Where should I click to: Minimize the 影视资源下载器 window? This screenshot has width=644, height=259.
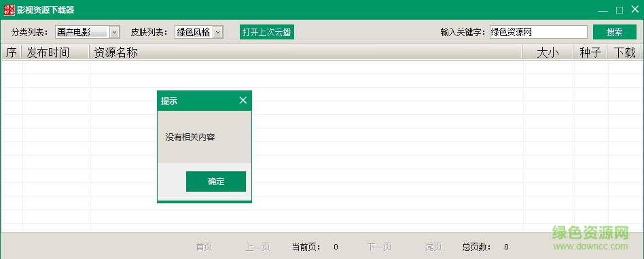[x=603, y=10]
